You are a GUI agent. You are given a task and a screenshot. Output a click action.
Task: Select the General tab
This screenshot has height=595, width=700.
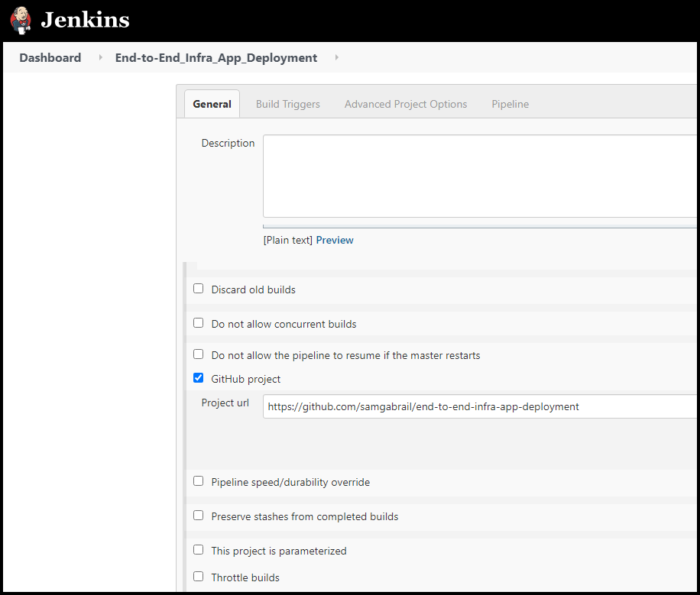(212, 104)
